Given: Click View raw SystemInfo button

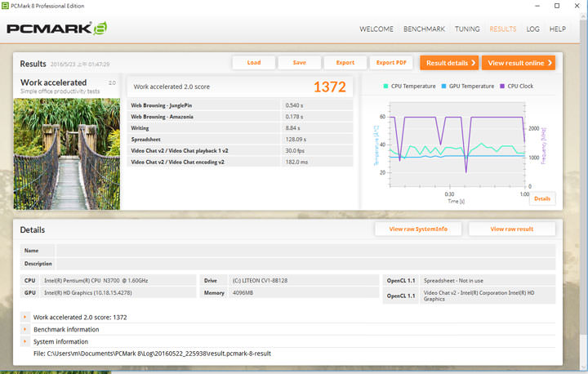Looking at the screenshot, I should pyautogui.click(x=418, y=229).
